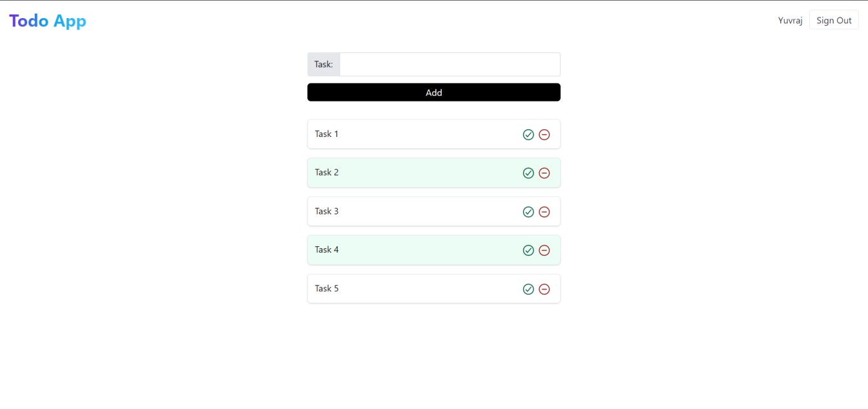The image size is (868, 409).
Task: Remove Task 2 from the list
Action: click(x=544, y=173)
